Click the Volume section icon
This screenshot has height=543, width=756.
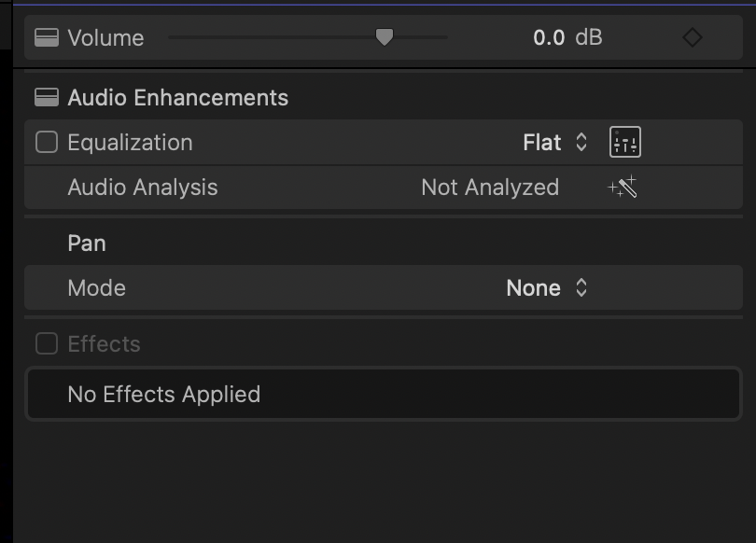click(46, 38)
